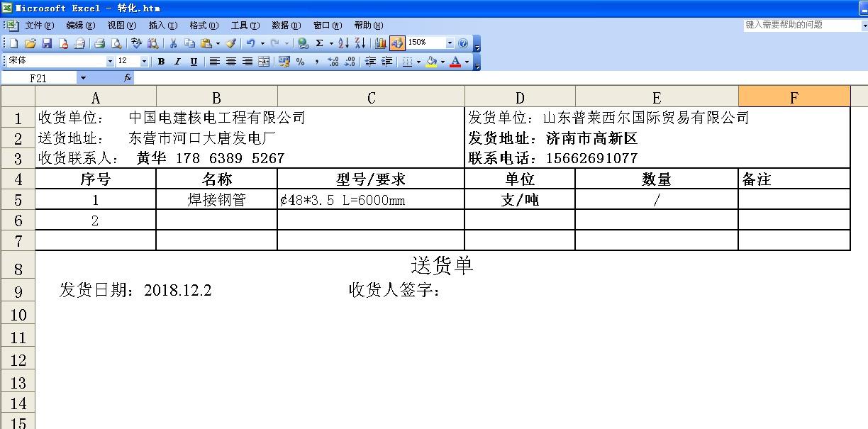
Task: Decrease decimal places
Action: (350, 62)
